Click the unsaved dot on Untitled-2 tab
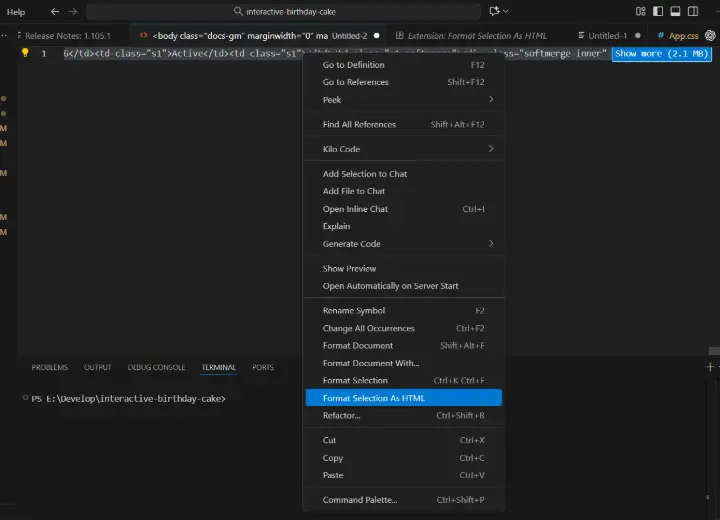The width and height of the screenshot is (720, 520). 376,35
